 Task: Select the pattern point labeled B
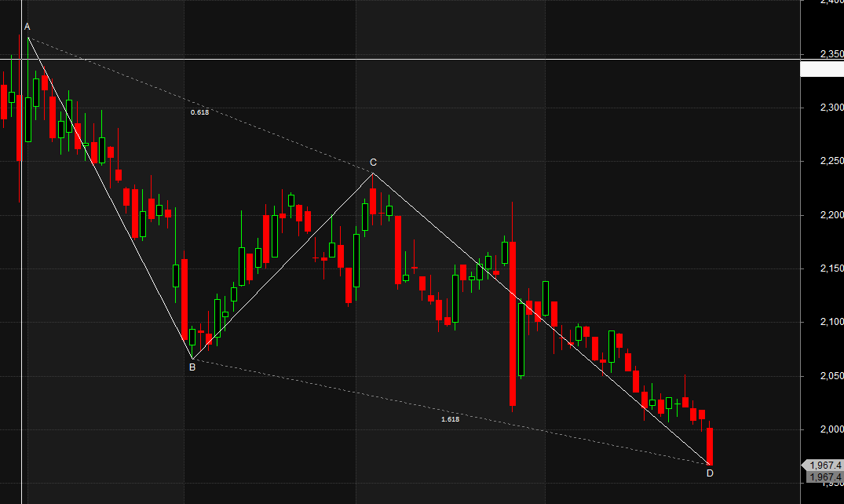point(192,367)
